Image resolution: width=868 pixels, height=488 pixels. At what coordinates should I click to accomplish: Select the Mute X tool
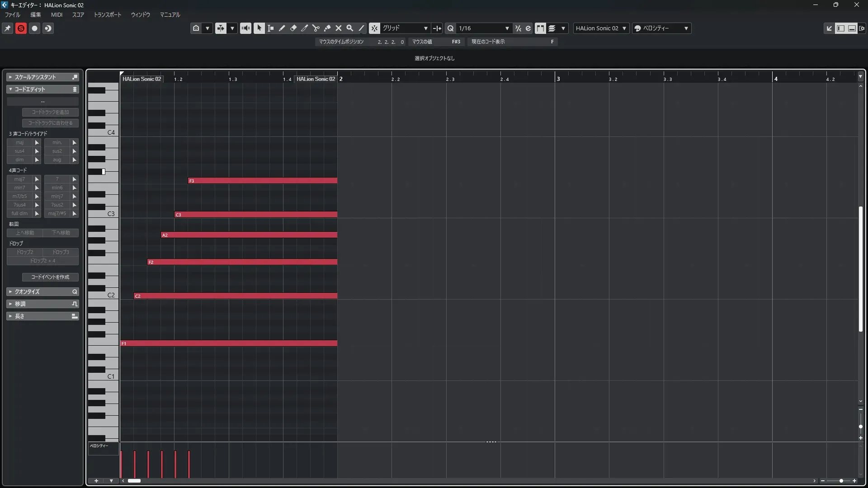pyautogui.click(x=339, y=28)
